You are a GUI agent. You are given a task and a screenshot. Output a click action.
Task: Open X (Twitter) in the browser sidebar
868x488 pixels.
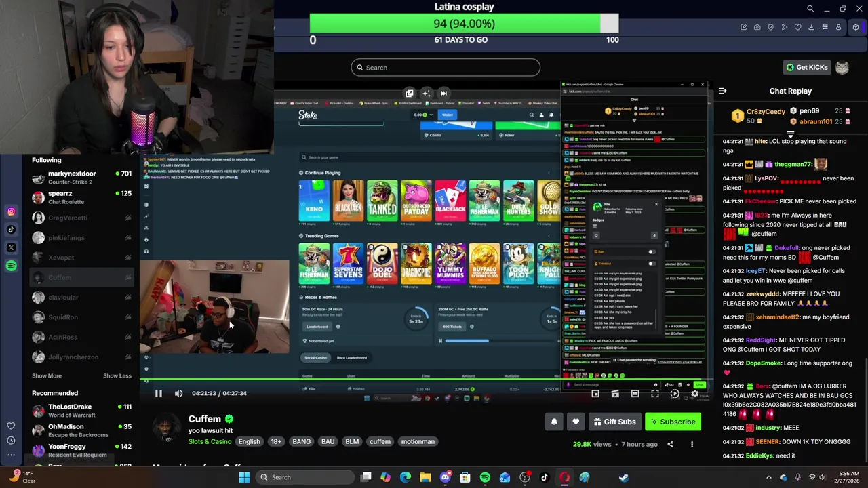[x=11, y=247]
